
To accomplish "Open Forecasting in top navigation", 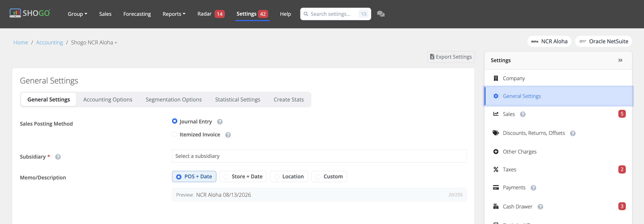I will pyautogui.click(x=137, y=14).
